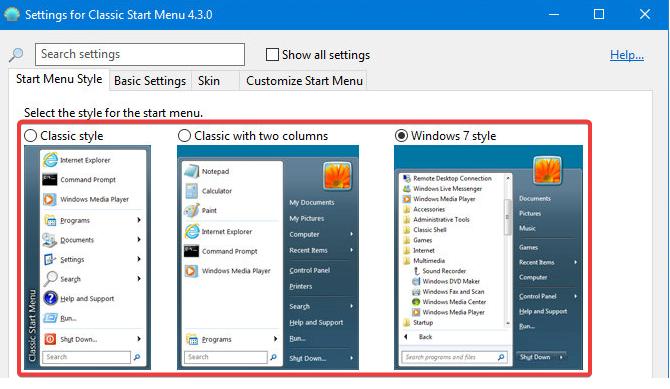Image resolution: width=670 pixels, height=389 pixels.
Task: Switch to the Start Menu Style tab
Action: pyautogui.click(x=59, y=79)
